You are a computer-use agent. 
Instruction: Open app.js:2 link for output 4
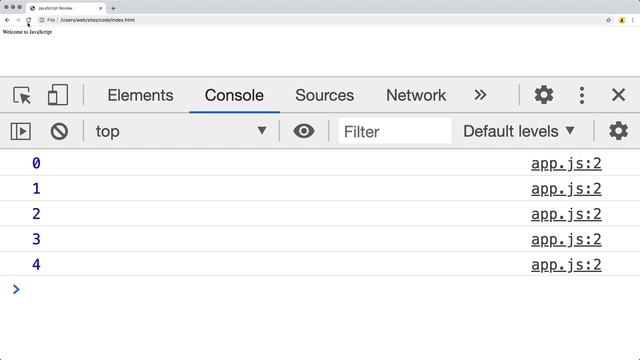point(566,265)
